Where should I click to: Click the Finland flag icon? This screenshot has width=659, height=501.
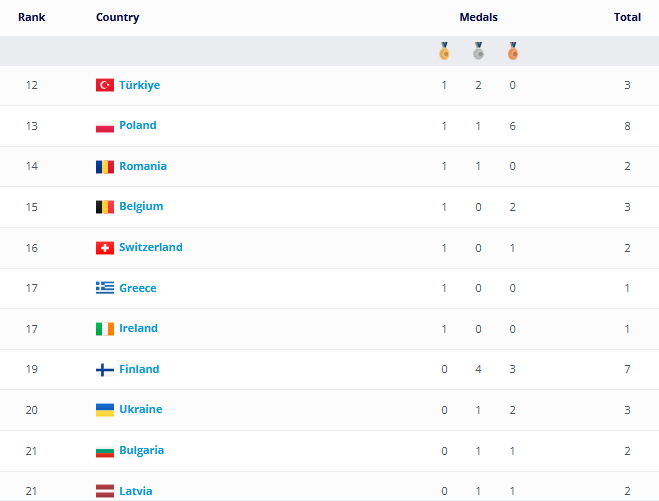tap(104, 370)
